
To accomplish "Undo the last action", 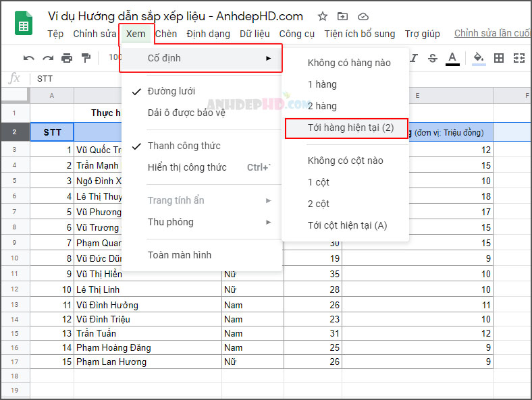I will point(29,58).
